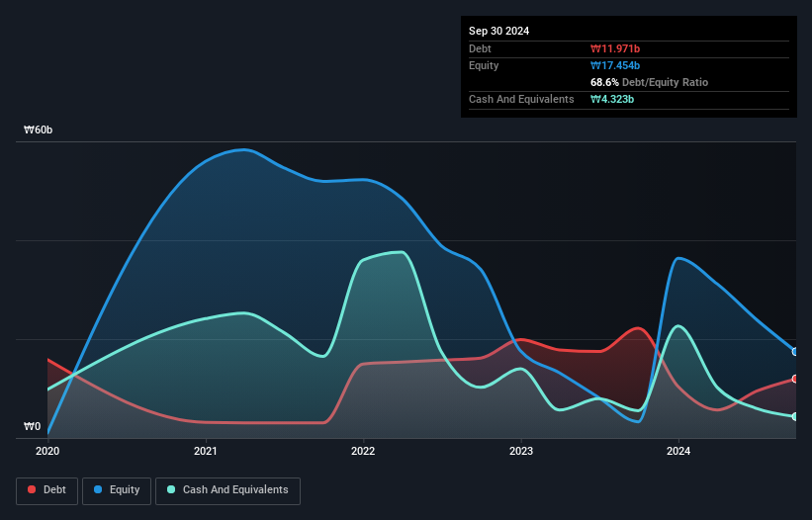Click Cash And Equivalents label in tooltip
This screenshot has width=812, height=520.
click(521, 99)
